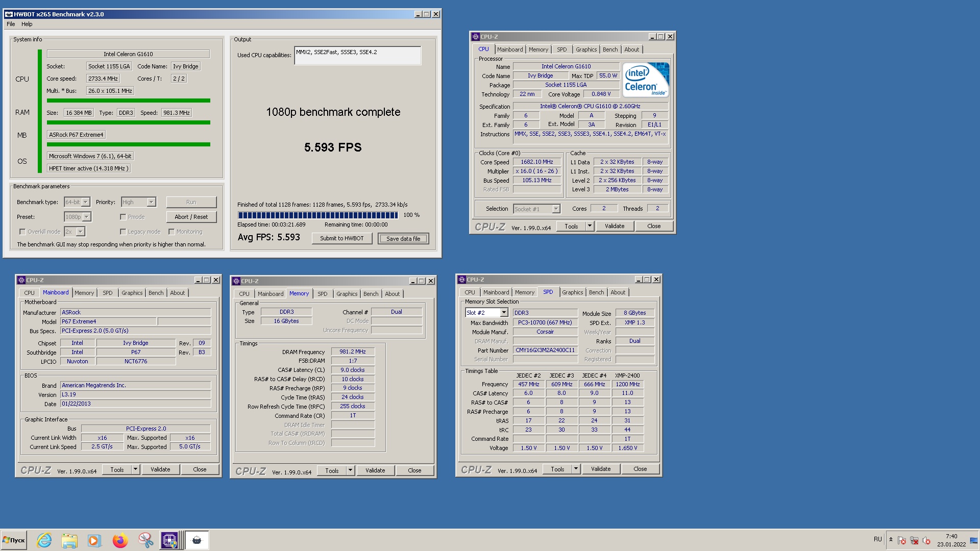This screenshot has width=980, height=551.
Task: Click the Used CPU capabilities text box
Action: tap(357, 55)
